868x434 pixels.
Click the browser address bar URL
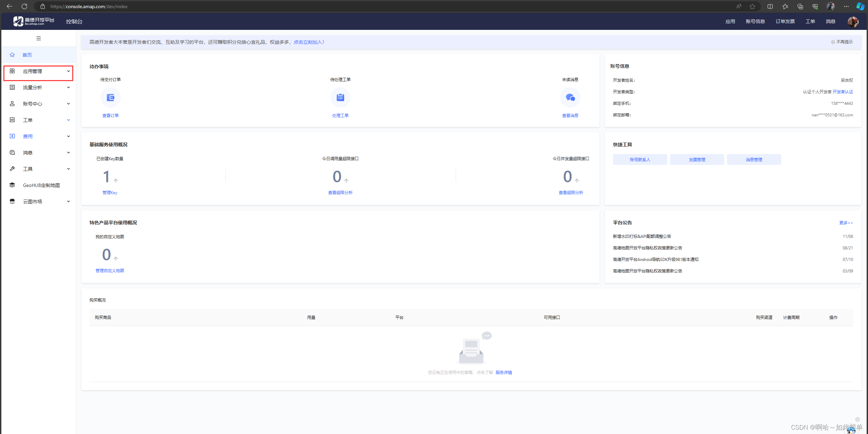(89, 6)
